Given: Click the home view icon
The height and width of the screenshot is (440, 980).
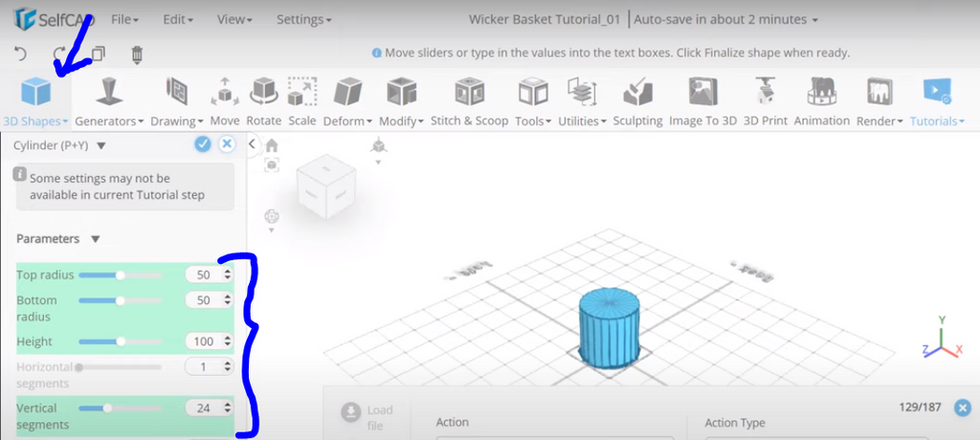Looking at the screenshot, I should [x=271, y=145].
